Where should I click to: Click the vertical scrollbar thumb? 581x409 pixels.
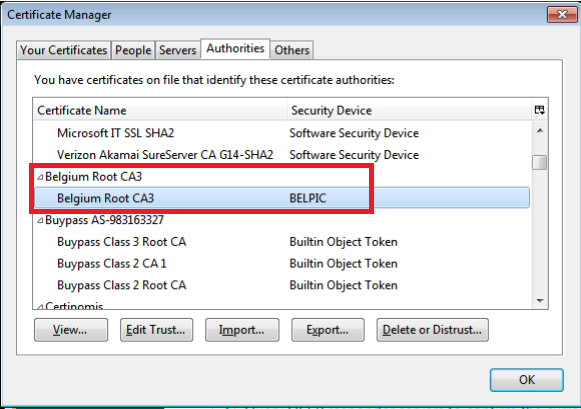tap(540, 162)
